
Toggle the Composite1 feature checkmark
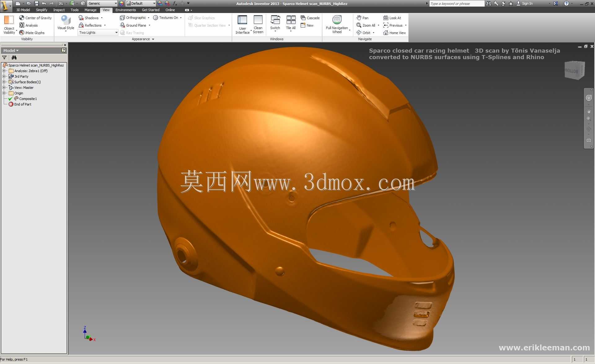(x=10, y=99)
